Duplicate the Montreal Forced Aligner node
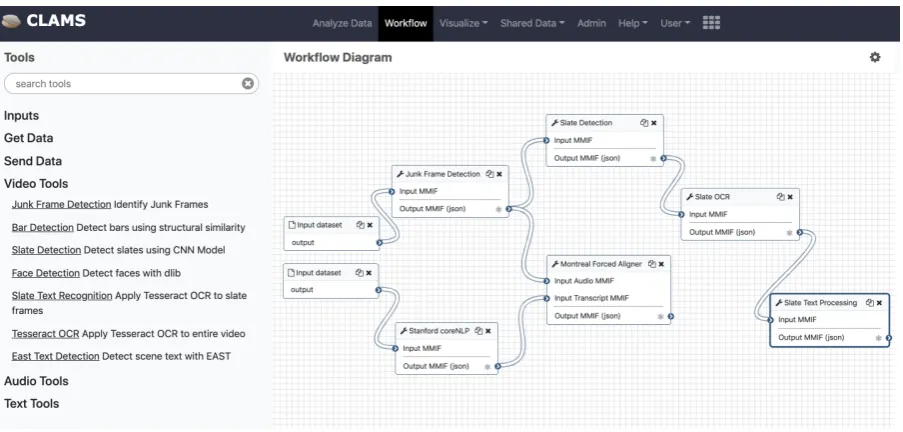Image resolution: width=903 pixels, height=432 pixels. click(x=652, y=264)
